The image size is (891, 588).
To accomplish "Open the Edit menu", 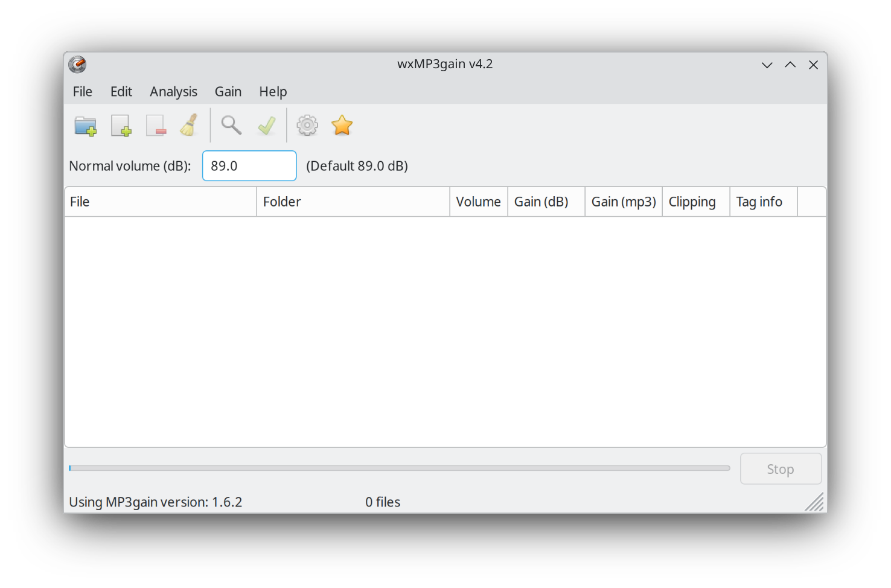I will [x=121, y=92].
